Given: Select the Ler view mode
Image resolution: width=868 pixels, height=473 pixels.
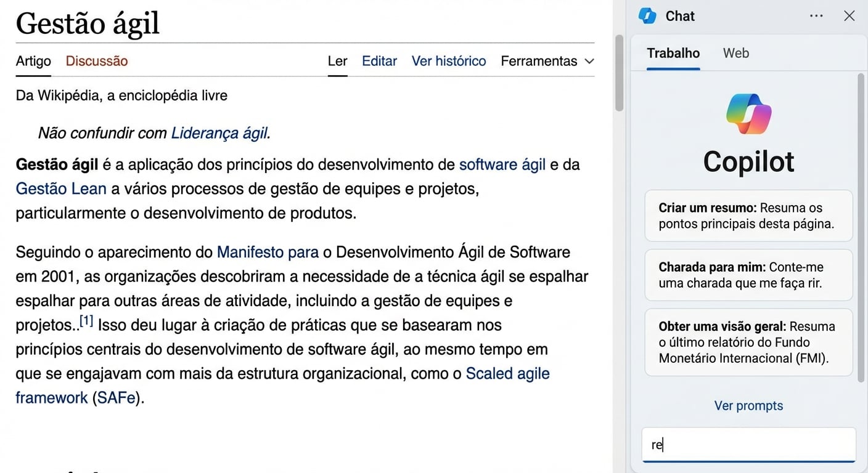Looking at the screenshot, I should [337, 60].
